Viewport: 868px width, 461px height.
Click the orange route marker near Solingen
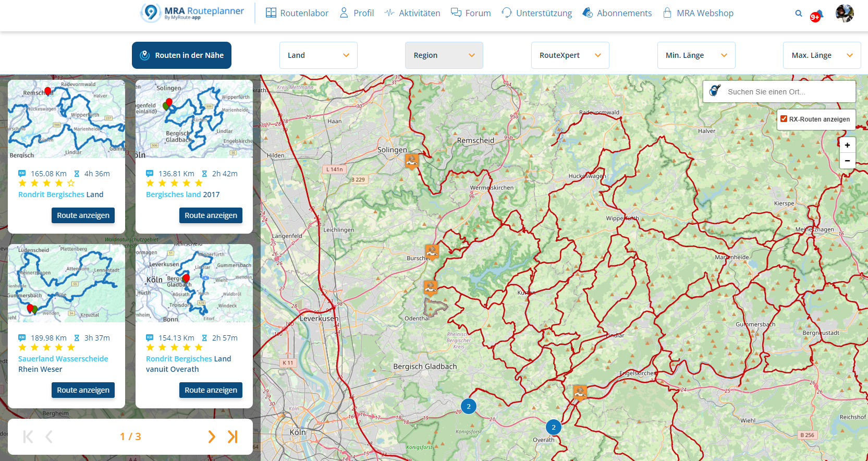412,161
